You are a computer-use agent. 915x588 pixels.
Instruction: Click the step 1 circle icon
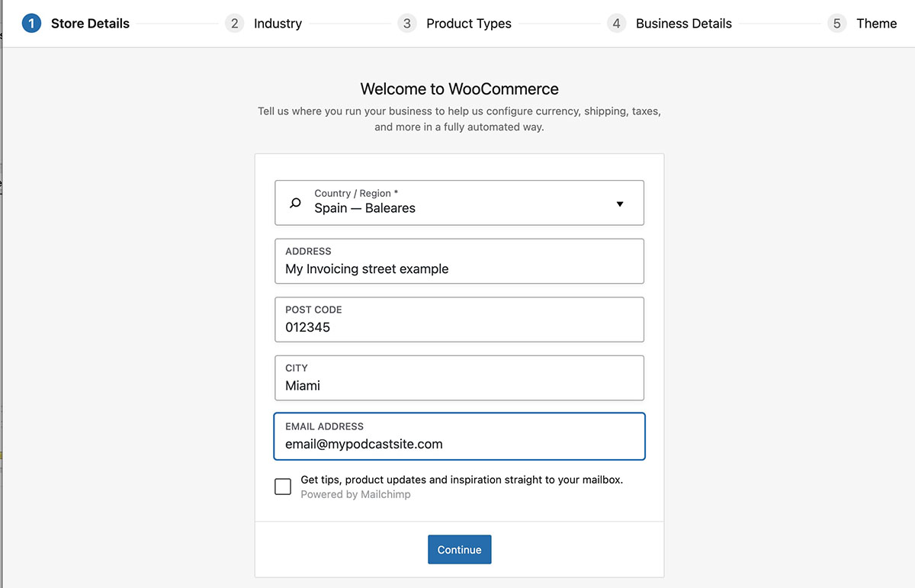coord(31,24)
